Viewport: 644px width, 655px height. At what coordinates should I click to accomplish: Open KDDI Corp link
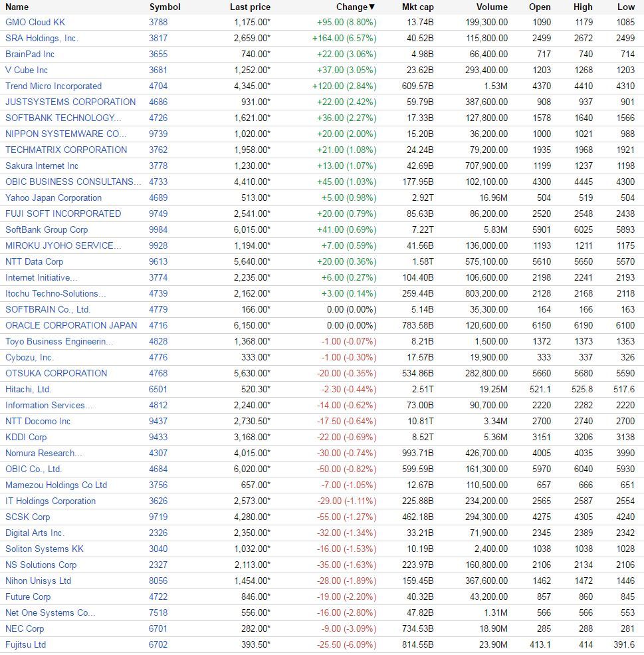pos(26,438)
